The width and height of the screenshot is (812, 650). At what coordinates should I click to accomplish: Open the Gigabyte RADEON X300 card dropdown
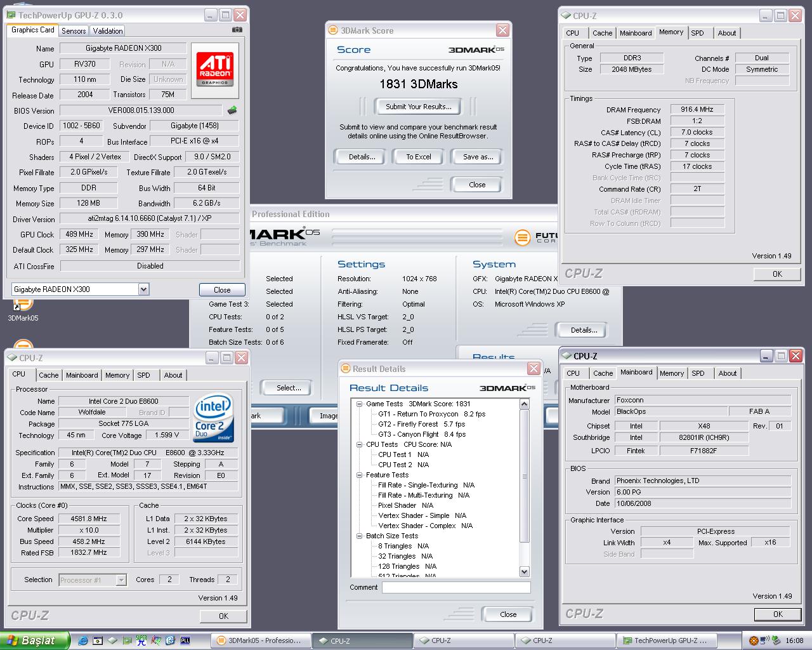coord(143,289)
